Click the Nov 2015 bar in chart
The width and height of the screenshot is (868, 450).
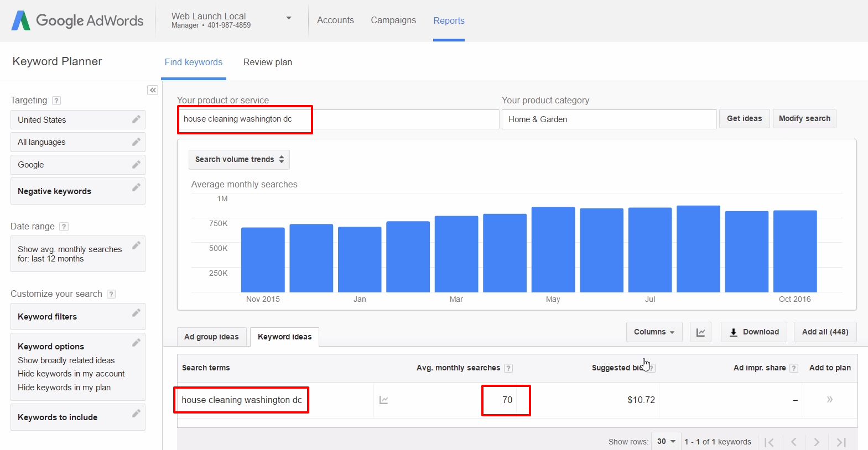[x=263, y=260]
